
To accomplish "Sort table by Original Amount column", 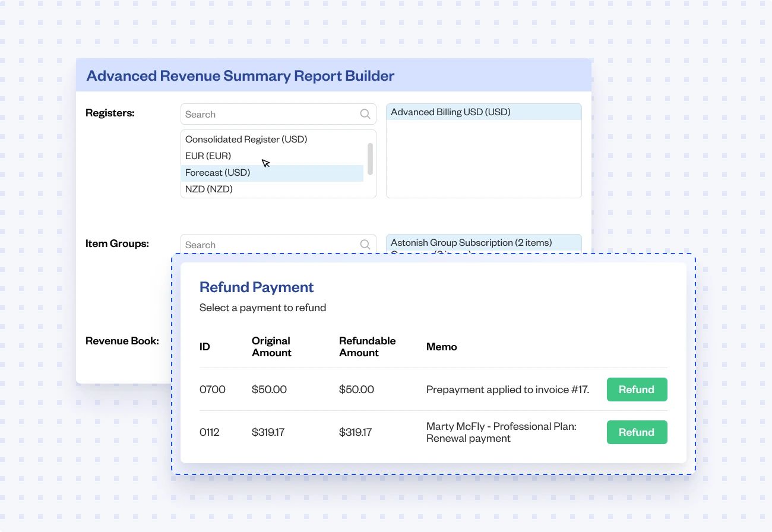I will 271,346.
